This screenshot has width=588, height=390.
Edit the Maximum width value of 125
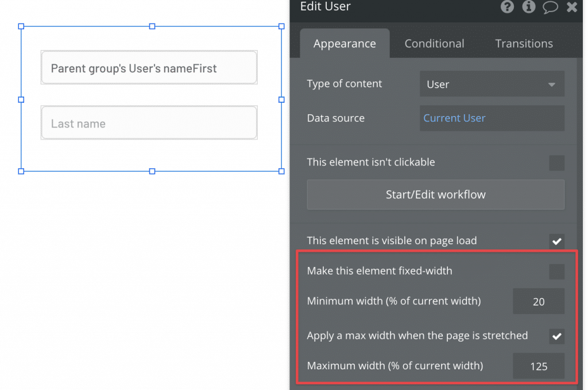[x=538, y=366]
